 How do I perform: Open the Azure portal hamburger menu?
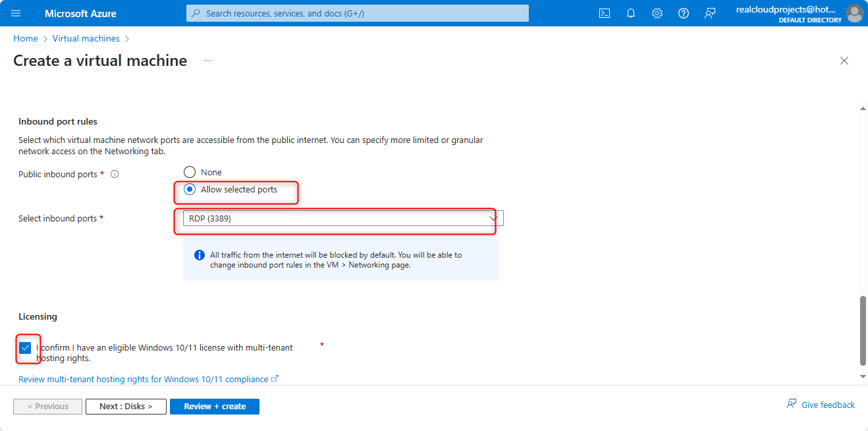(16, 13)
